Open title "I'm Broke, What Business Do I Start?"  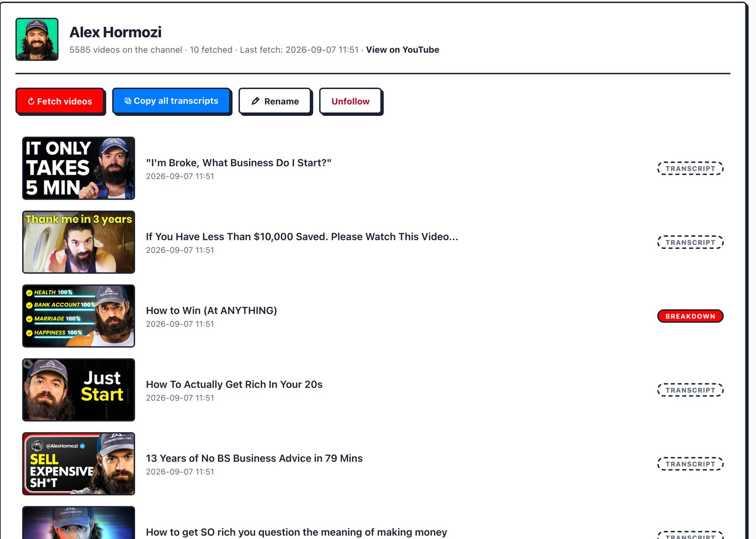238,163
